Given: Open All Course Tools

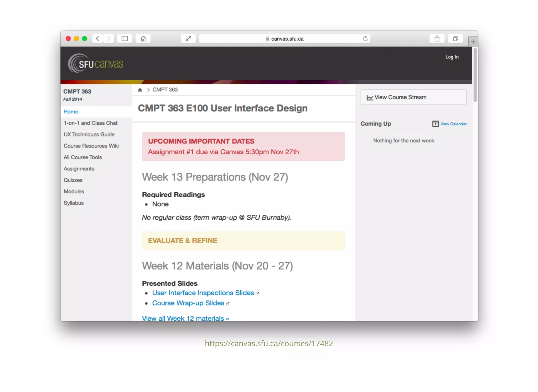Looking at the screenshot, I should pos(82,157).
